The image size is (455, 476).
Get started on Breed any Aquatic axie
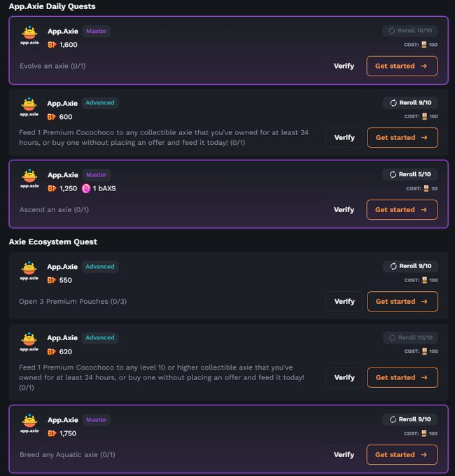click(x=402, y=455)
